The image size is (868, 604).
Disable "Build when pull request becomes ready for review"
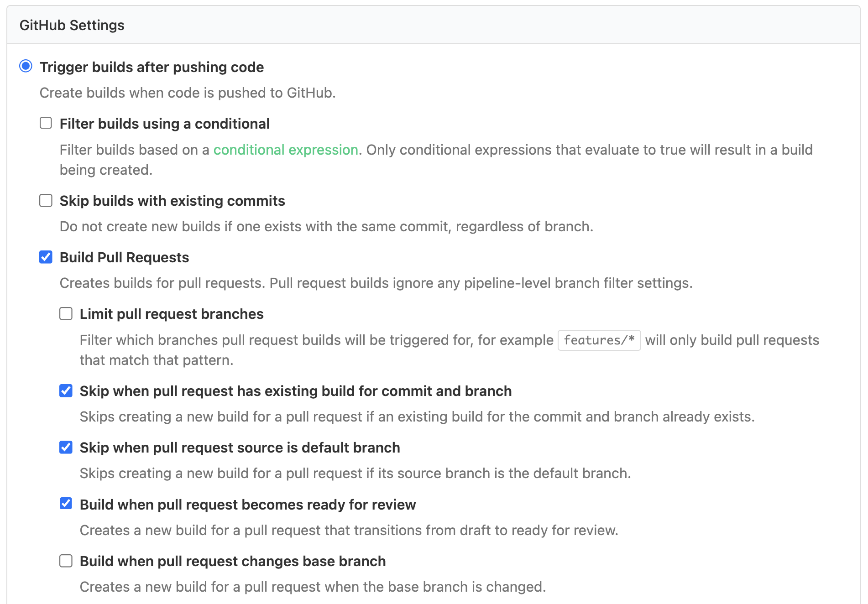(x=66, y=504)
